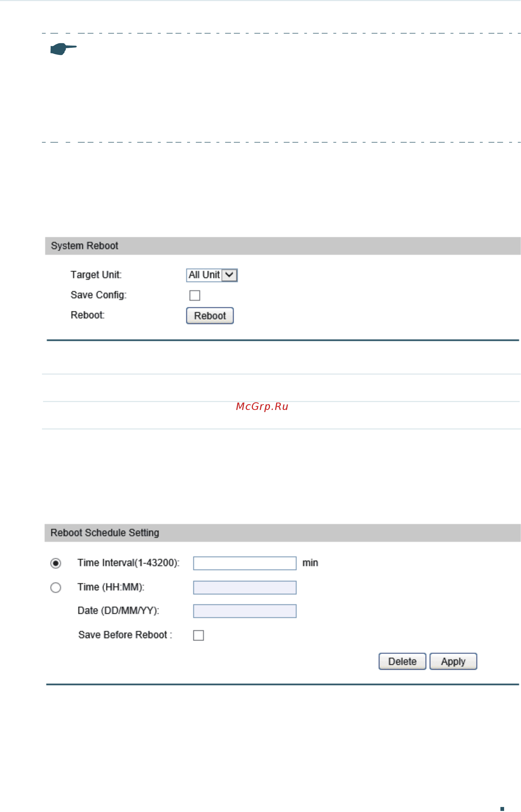Click the Reboot button
The width and height of the screenshot is (521, 812).
210,316
